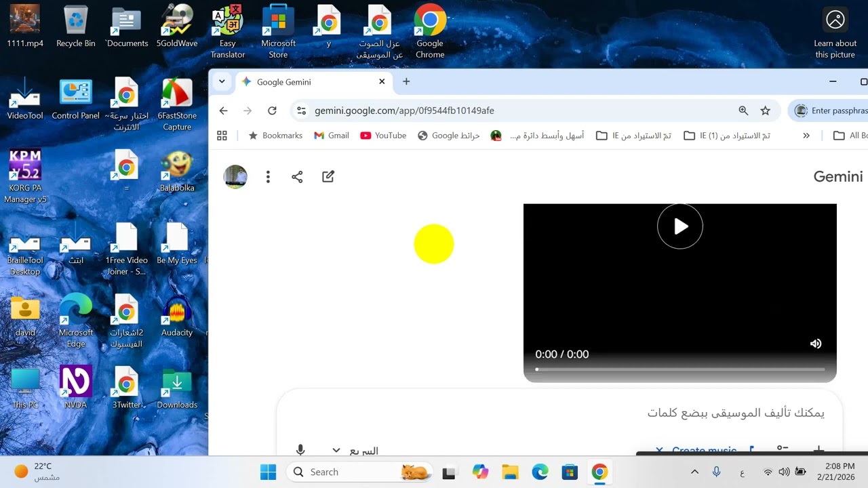Open أسهل وأبسط دائرة bookmark
This screenshot has height=488, width=868.
pyautogui.click(x=538, y=136)
